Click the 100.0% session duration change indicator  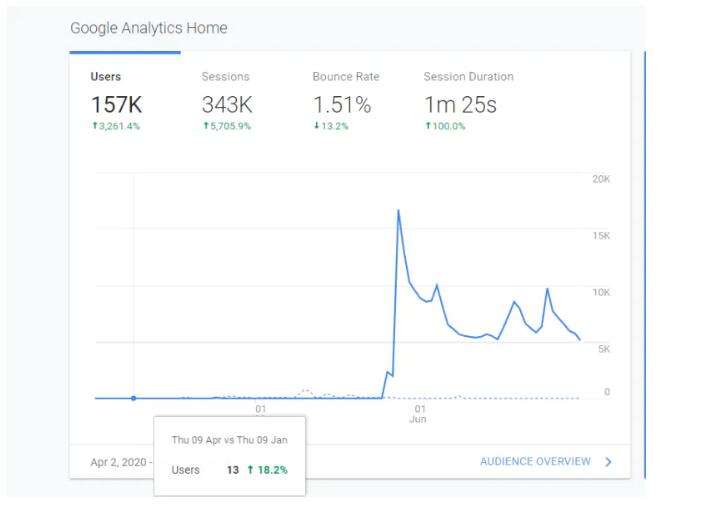click(x=445, y=126)
